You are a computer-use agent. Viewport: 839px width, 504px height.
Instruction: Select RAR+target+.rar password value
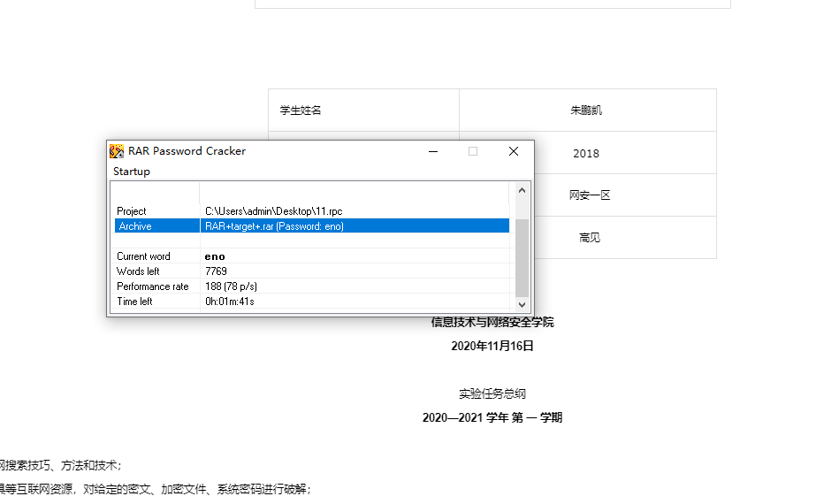274,226
